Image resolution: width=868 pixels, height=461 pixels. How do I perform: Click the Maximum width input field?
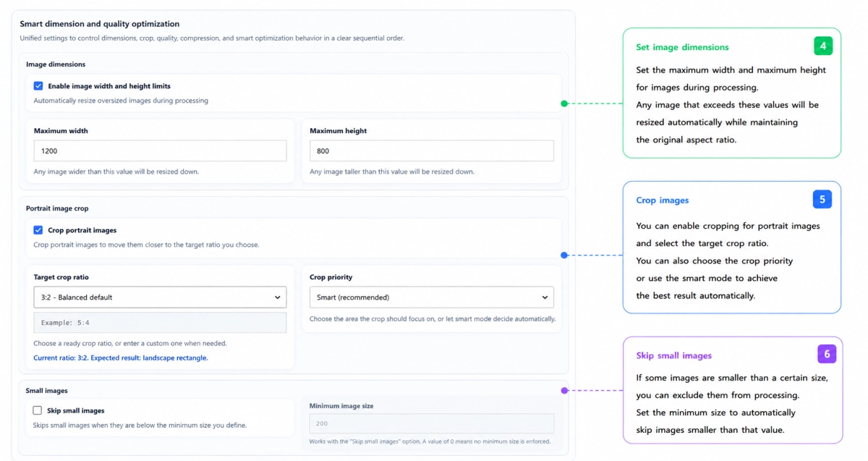click(160, 151)
